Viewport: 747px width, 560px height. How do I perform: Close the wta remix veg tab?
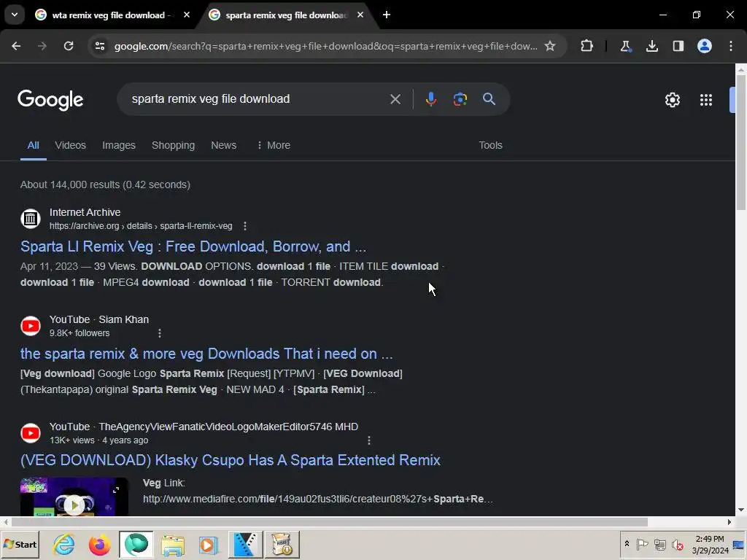(187, 15)
